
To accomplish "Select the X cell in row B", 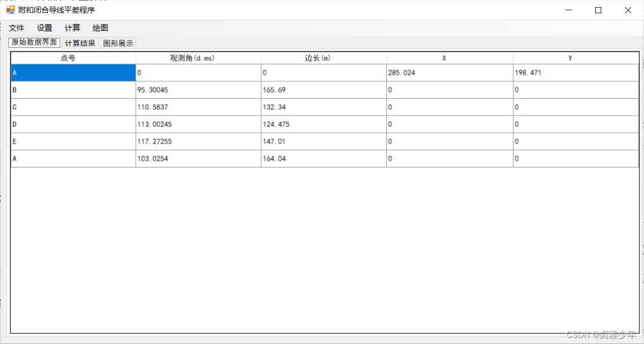I will pyautogui.click(x=450, y=90).
